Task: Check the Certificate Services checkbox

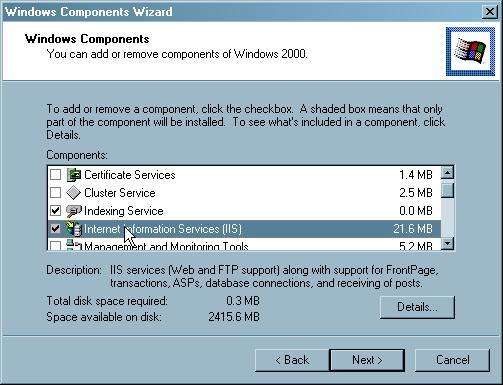Action: (55, 174)
